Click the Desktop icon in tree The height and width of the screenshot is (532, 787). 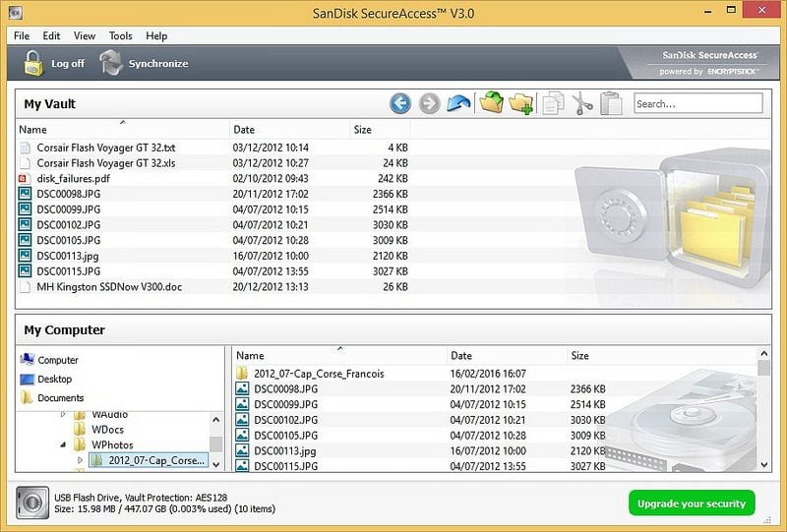[28, 379]
